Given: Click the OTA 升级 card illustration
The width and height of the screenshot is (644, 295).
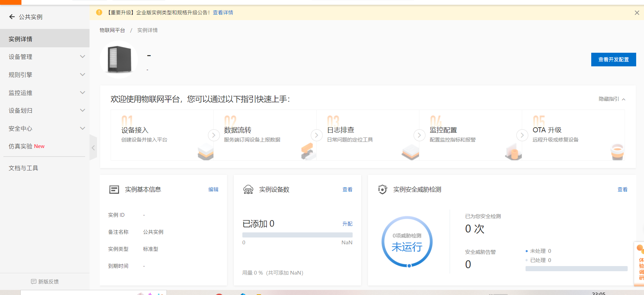Looking at the screenshot, I should pyautogui.click(x=617, y=152).
